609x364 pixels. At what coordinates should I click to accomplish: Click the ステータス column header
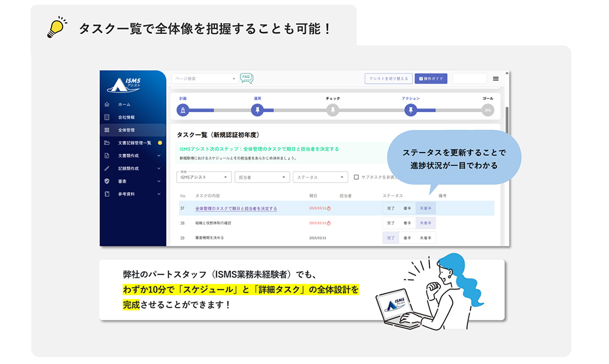(393, 196)
